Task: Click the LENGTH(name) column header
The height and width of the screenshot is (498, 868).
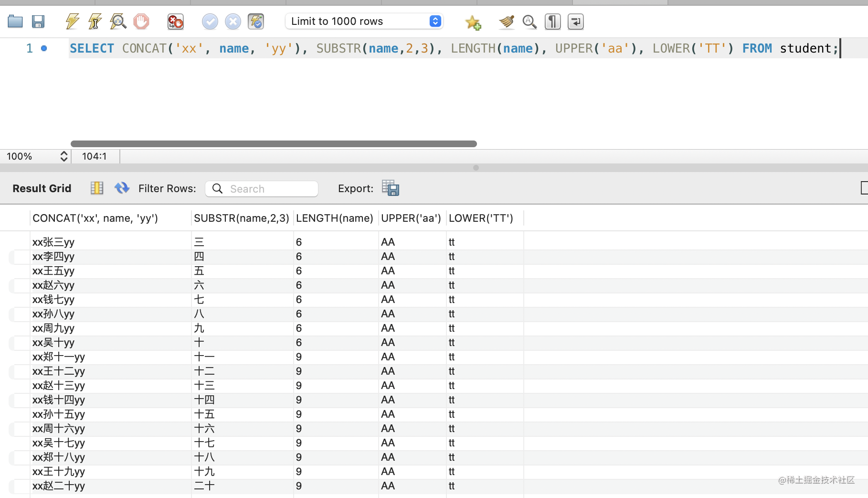Action: click(x=334, y=218)
